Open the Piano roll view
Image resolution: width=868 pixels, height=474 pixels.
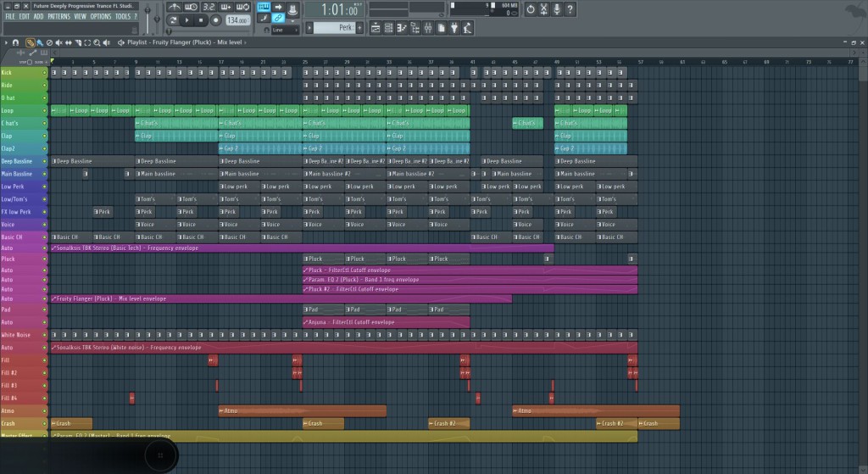click(x=401, y=28)
